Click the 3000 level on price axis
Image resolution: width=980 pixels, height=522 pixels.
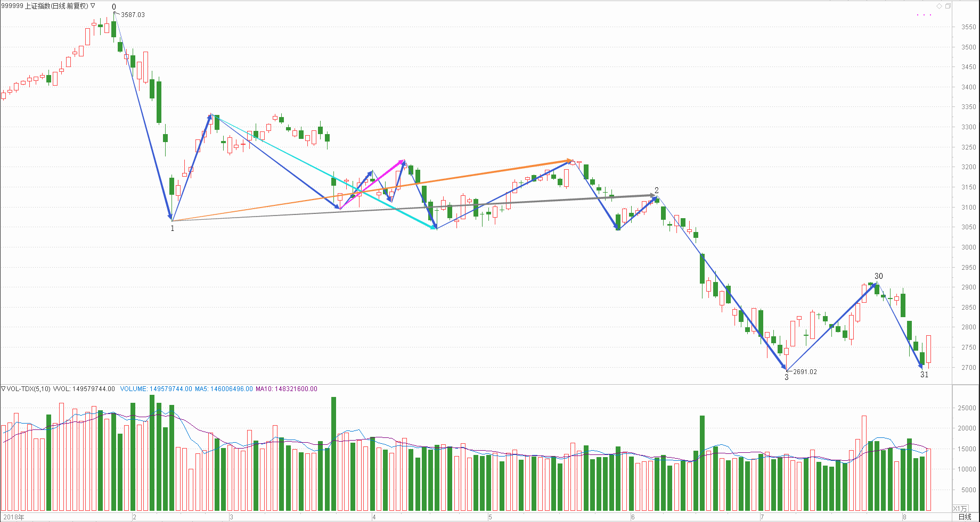coord(968,247)
